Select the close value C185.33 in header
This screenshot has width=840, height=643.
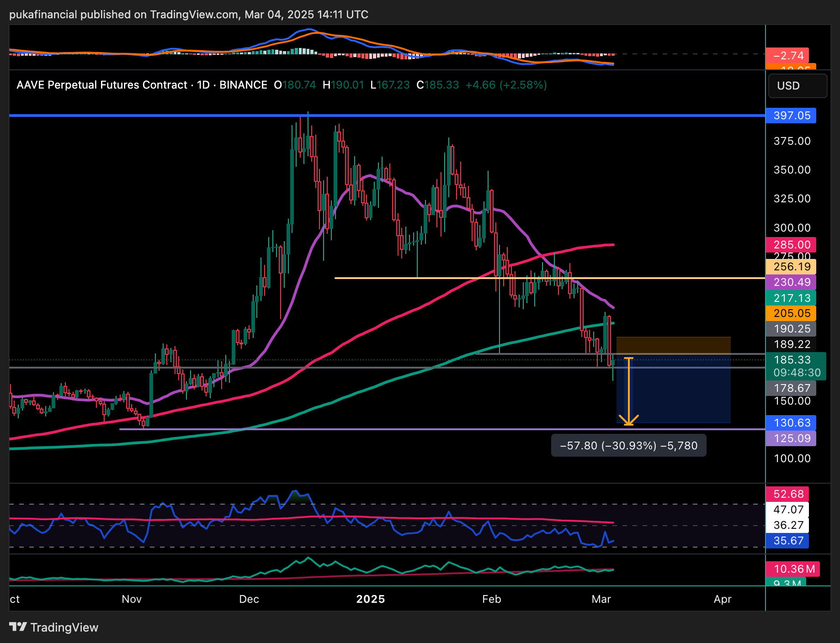pyautogui.click(x=437, y=85)
